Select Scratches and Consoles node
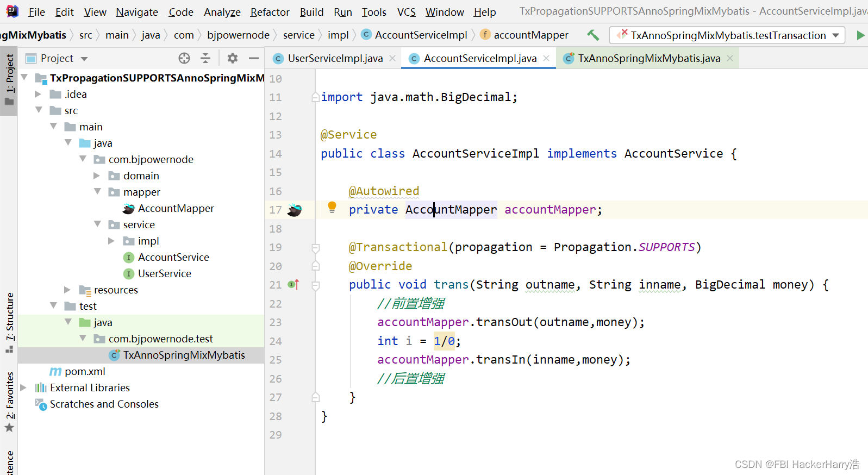The height and width of the screenshot is (475, 868). coord(104,404)
